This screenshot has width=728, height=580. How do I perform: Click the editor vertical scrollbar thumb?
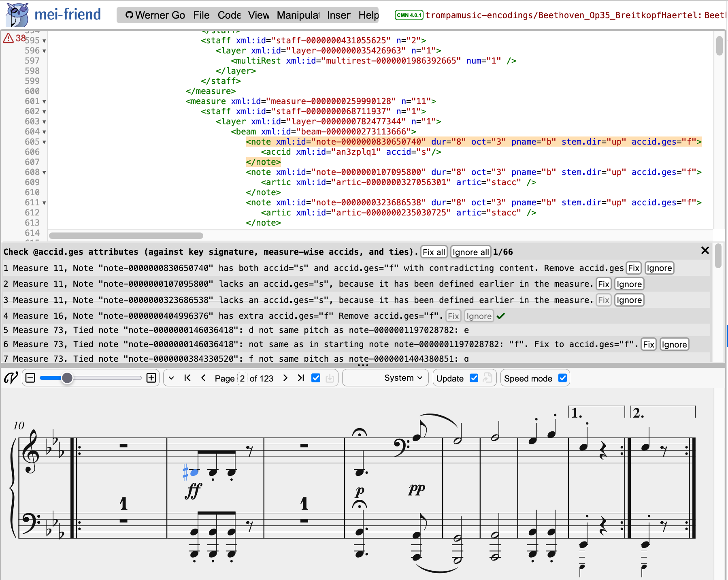pos(719,46)
